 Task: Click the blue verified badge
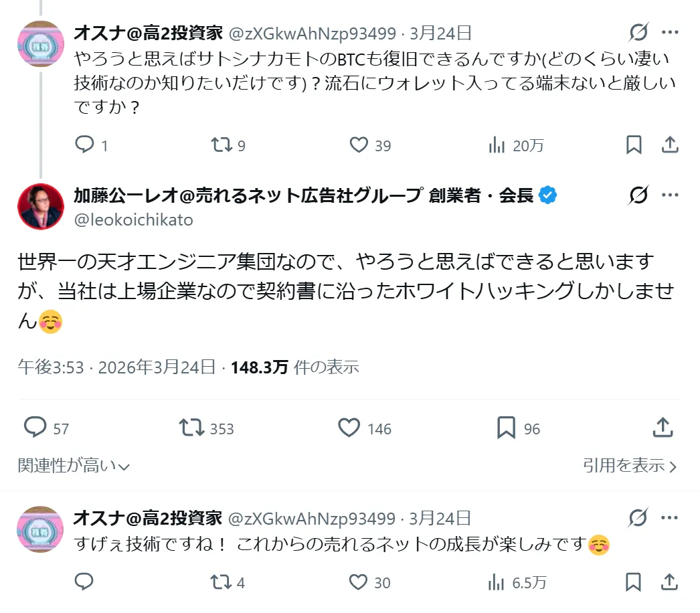tap(547, 193)
